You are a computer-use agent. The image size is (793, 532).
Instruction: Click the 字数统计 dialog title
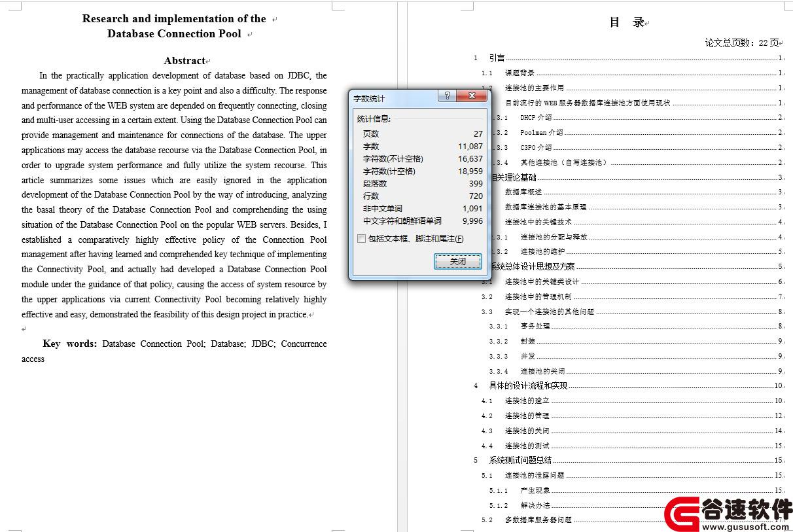pyautogui.click(x=370, y=98)
